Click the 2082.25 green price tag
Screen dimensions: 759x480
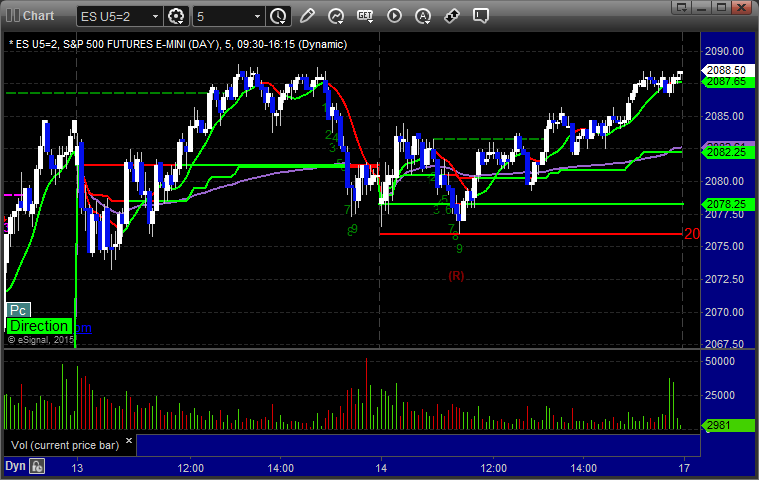coord(727,152)
